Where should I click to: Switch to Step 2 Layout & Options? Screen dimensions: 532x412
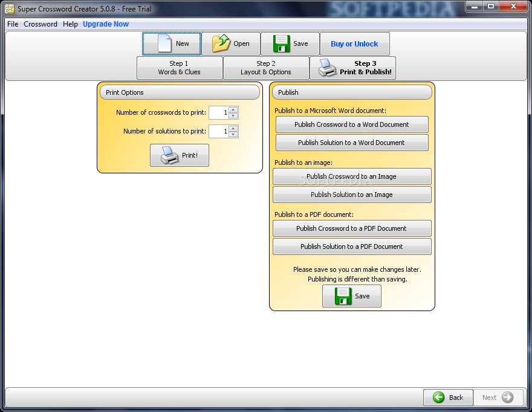[x=266, y=68]
